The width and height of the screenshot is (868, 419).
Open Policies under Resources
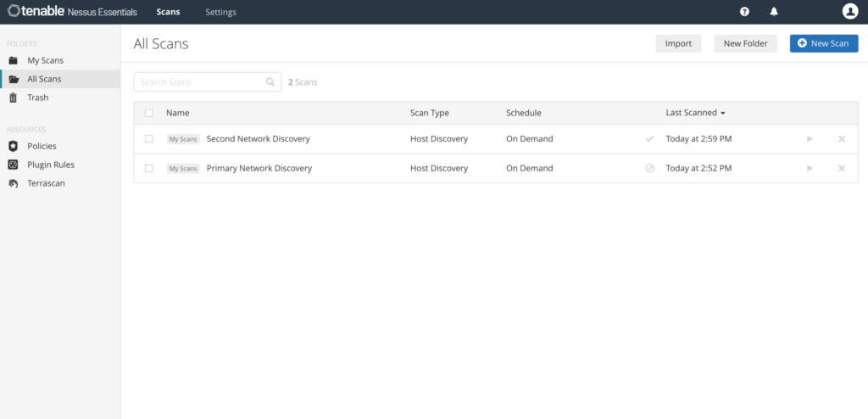[x=42, y=147]
